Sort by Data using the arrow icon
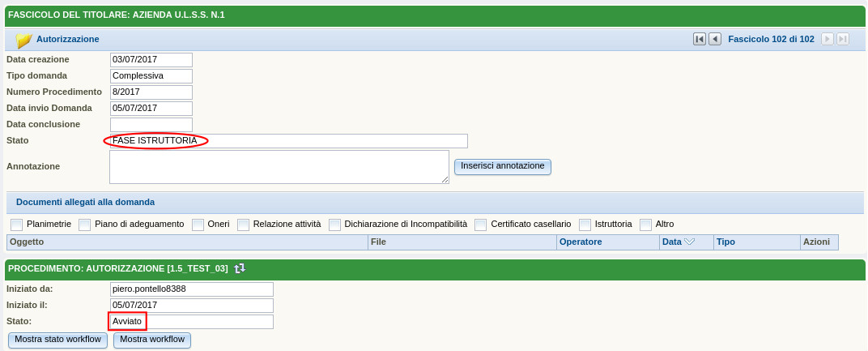The image size is (868, 351). click(690, 242)
